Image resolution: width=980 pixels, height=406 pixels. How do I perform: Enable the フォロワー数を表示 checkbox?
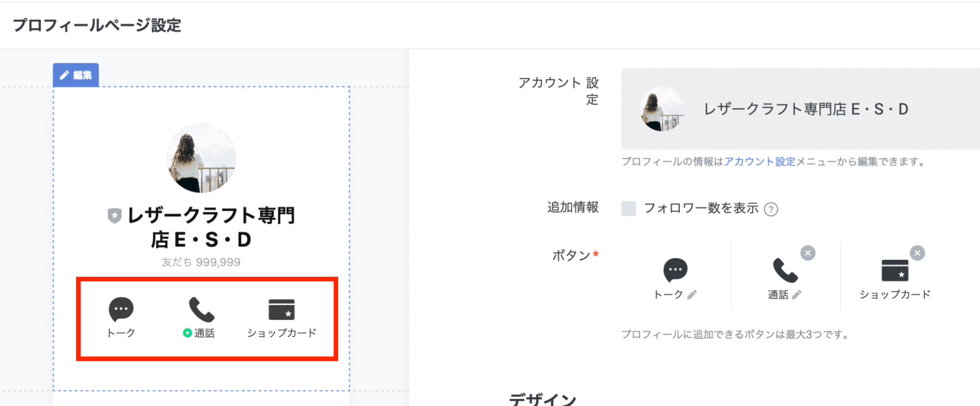pyautogui.click(x=628, y=209)
